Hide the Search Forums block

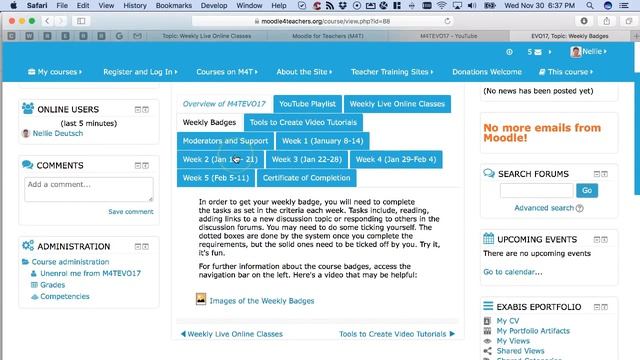[x=597, y=174]
